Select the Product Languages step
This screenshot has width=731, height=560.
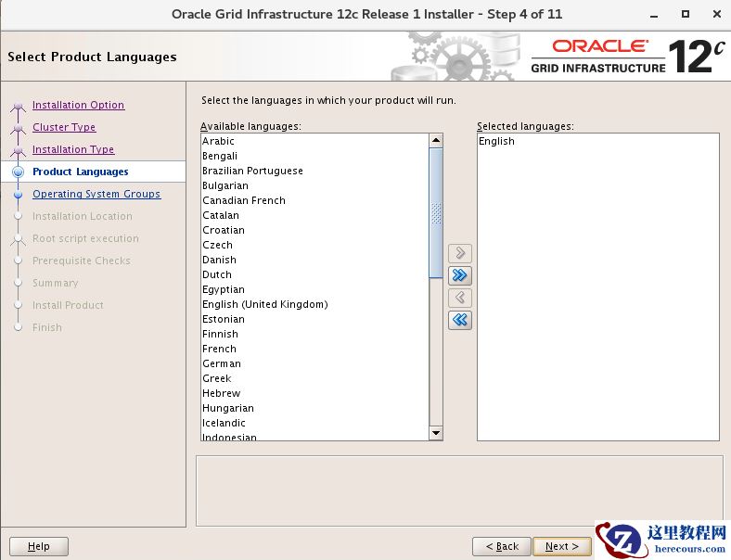(80, 172)
